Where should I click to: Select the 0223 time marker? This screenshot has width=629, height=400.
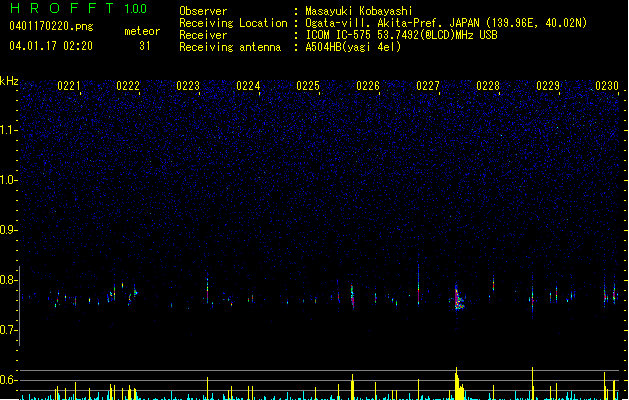(x=188, y=86)
